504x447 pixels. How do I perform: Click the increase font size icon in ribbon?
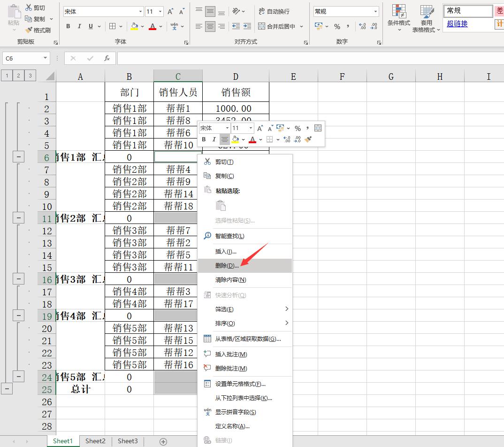170,11
